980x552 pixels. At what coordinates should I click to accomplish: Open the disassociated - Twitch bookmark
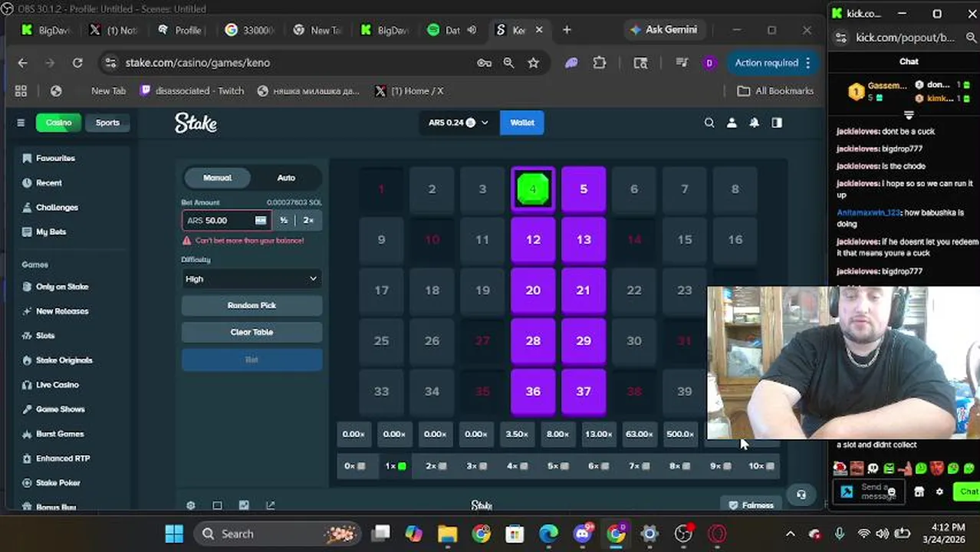coord(192,90)
